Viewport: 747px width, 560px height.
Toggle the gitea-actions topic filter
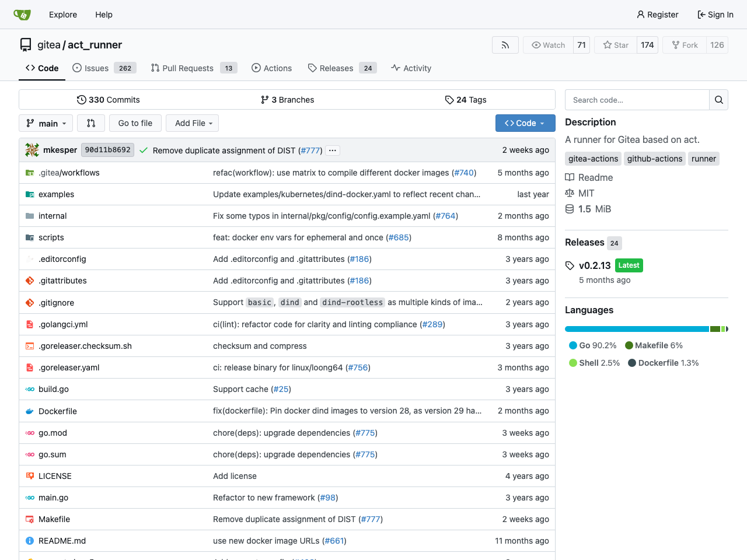(x=592, y=158)
